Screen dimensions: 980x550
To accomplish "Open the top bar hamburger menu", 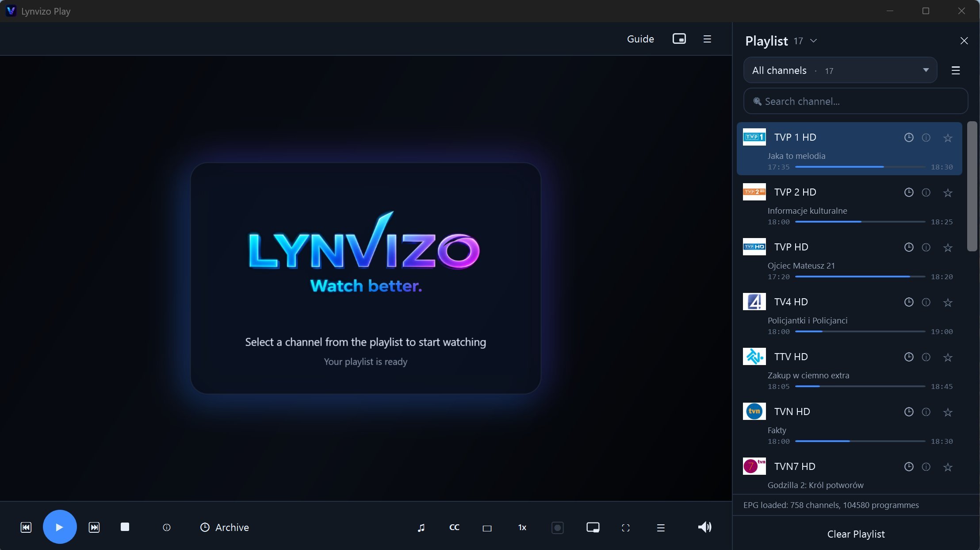I will [707, 39].
